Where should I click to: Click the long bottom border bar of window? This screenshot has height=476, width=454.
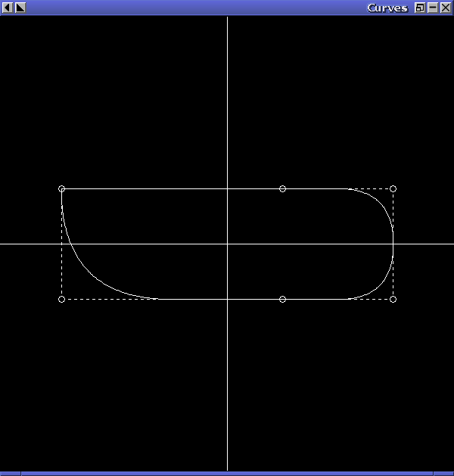click(227, 474)
